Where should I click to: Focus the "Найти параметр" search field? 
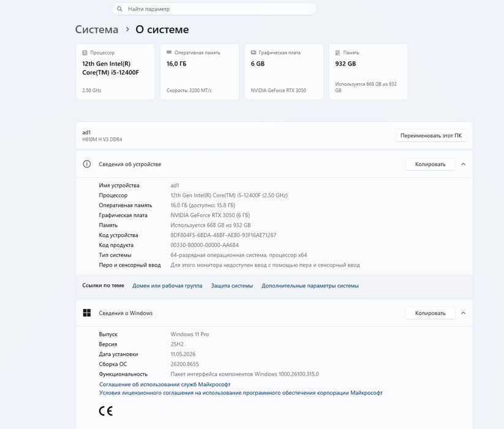coord(214,9)
